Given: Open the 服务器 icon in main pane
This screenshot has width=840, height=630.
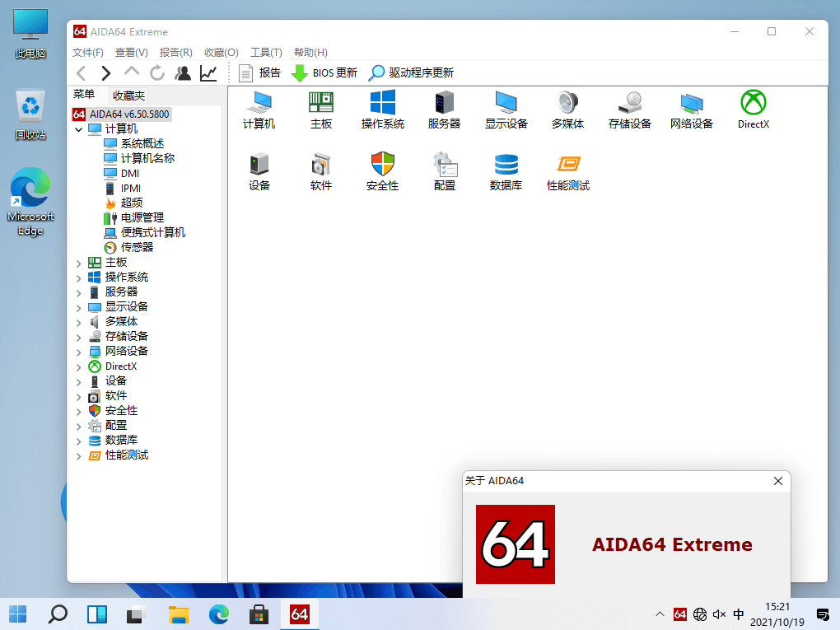Looking at the screenshot, I should (444, 110).
